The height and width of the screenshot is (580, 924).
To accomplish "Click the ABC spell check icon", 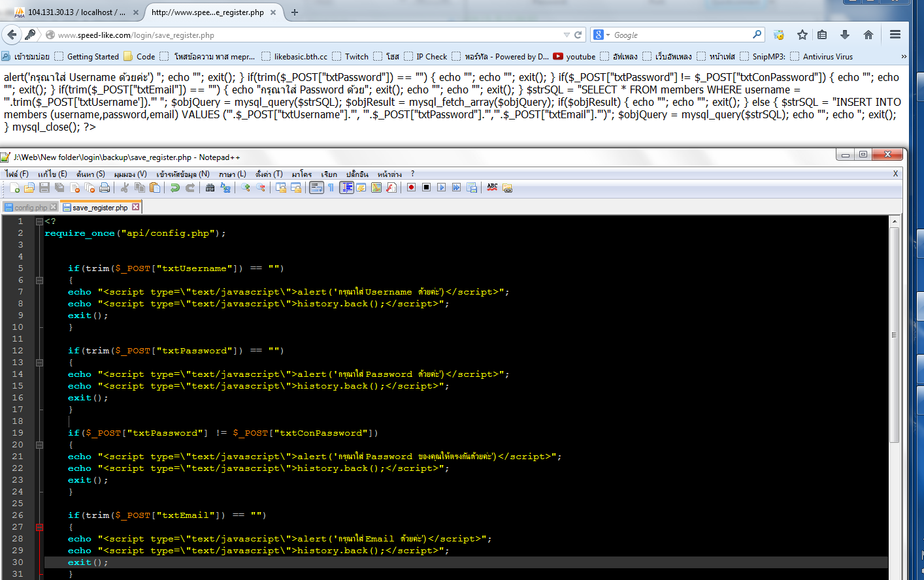I will pyautogui.click(x=492, y=188).
